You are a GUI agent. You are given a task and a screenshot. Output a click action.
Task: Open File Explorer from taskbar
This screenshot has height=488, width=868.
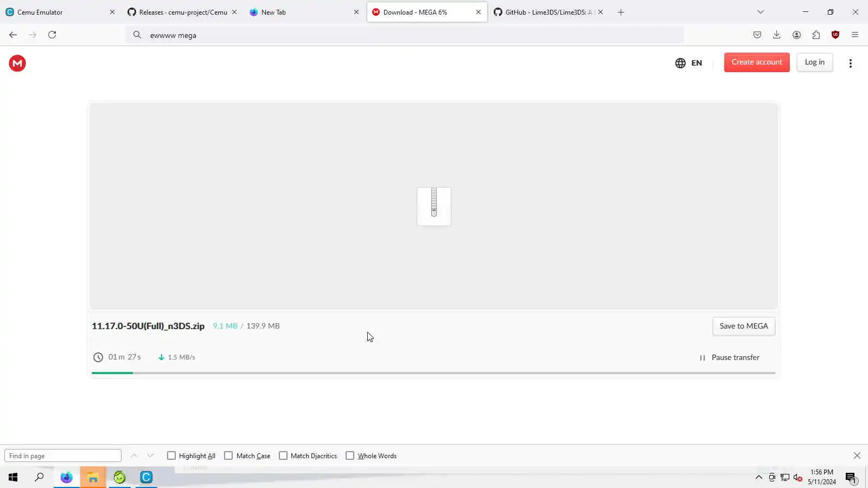[93, 477]
